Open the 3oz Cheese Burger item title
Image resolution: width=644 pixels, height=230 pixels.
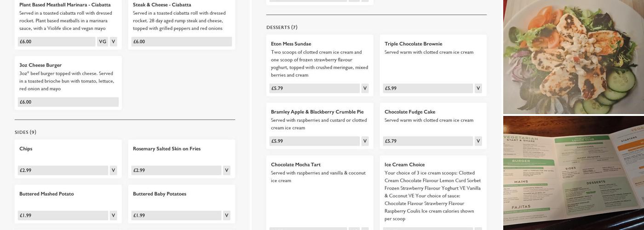point(40,65)
